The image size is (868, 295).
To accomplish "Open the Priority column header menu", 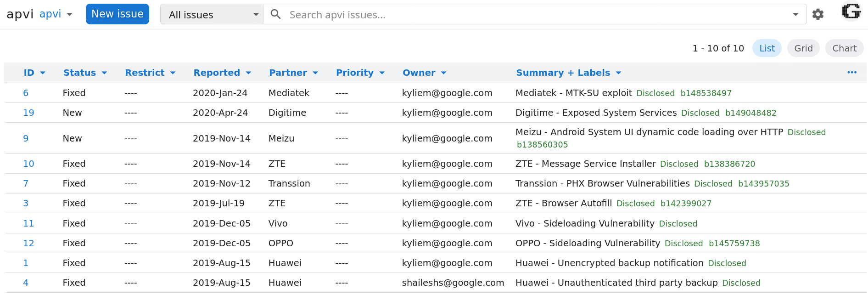I will 360,73.
